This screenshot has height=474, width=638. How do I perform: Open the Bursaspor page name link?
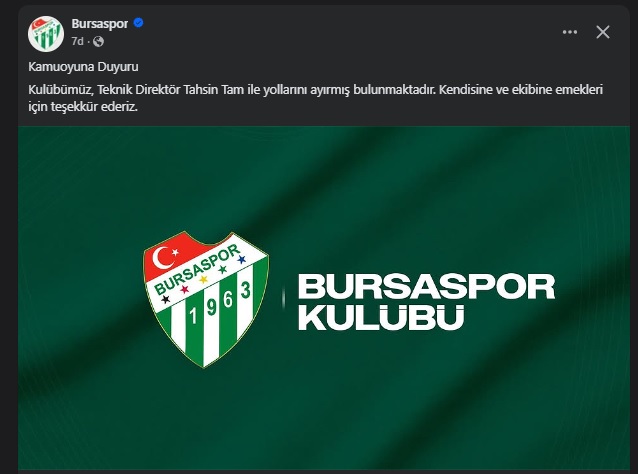pos(100,24)
